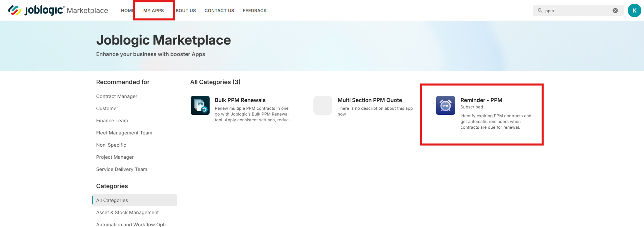Click the Multi Section PPM Quote placeholder icon
The width and height of the screenshot is (644, 227).
tap(323, 105)
